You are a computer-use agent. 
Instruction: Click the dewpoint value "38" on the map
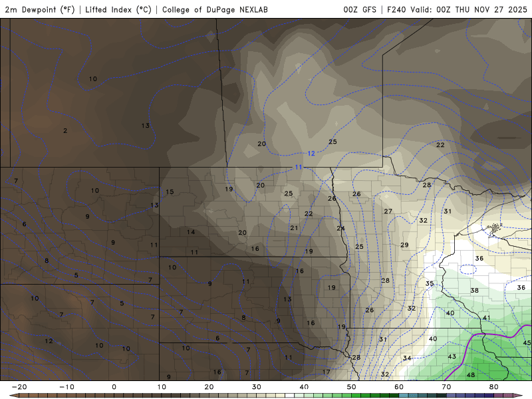click(474, 291)
